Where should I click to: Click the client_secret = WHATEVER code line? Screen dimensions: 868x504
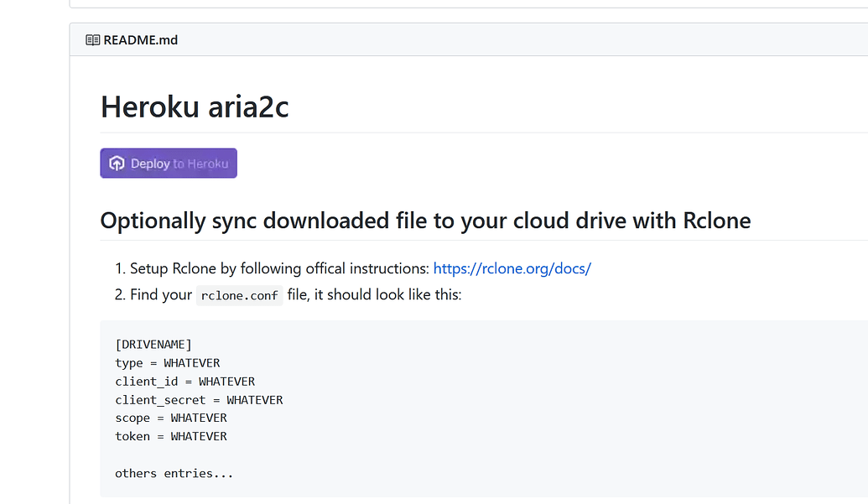(x=199, y=400)
